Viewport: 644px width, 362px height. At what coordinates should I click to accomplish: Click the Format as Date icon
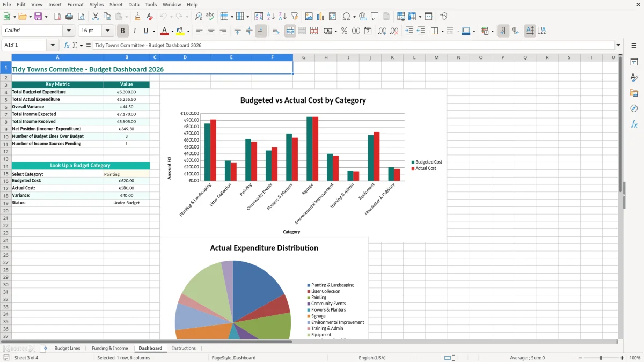point(368,31)
